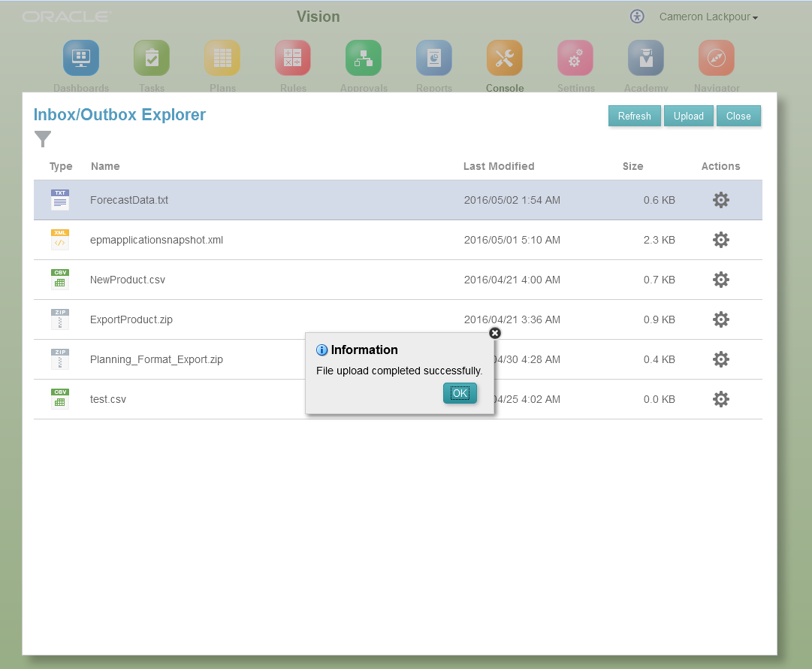Click the 0.9 KB size value
812x669 pixels.
click(659, 319)
